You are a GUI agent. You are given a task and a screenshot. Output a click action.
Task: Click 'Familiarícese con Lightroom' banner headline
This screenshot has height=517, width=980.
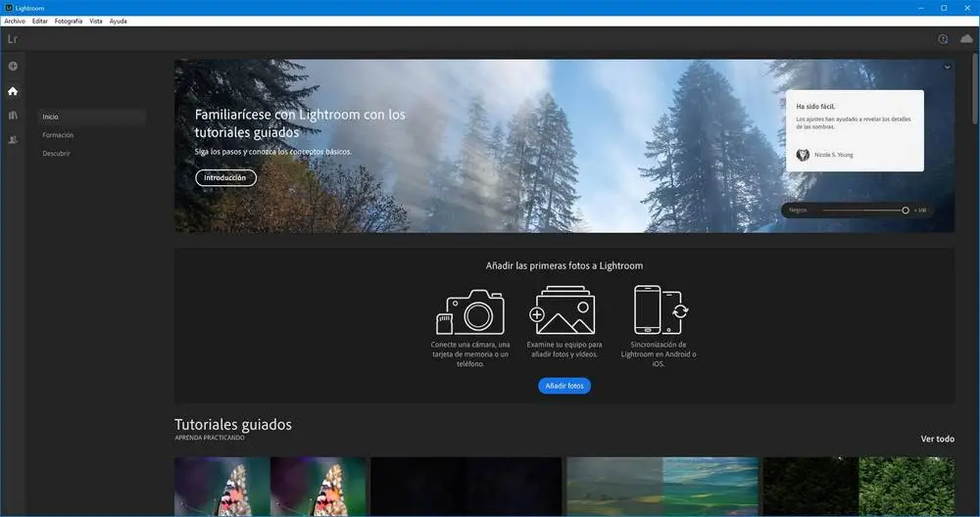[x=300, y=123]
